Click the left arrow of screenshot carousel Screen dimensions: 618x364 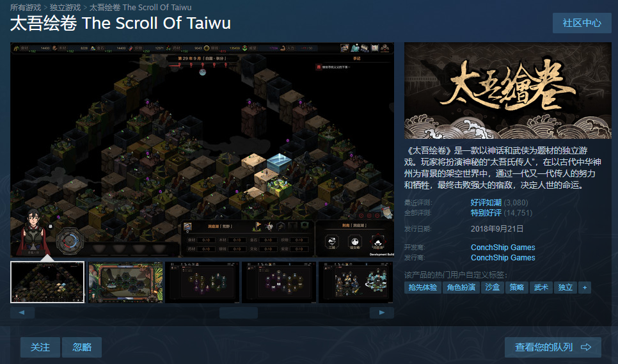(22, 312)
